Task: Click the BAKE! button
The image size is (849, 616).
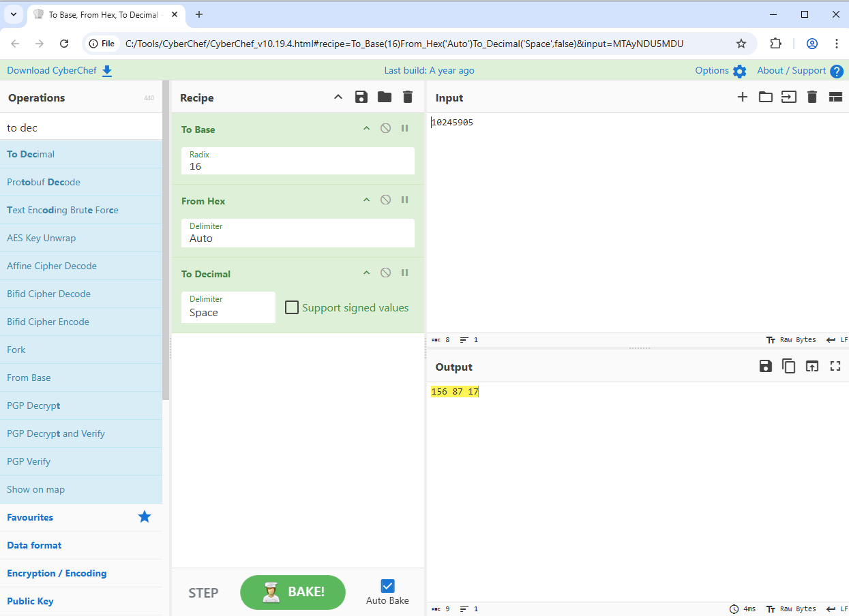Action: click(293, 592)
